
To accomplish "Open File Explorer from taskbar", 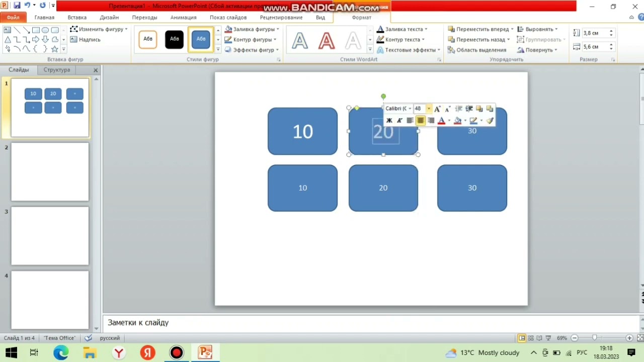I will coord(90,352).
